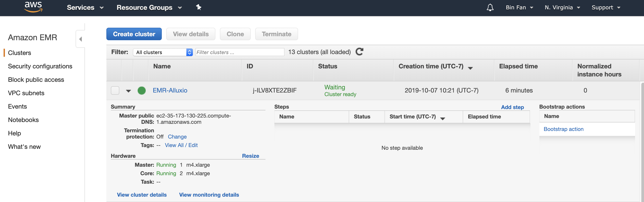Open View cluster details link
This screenshot has height=202, width=644.
click(142, 195)
